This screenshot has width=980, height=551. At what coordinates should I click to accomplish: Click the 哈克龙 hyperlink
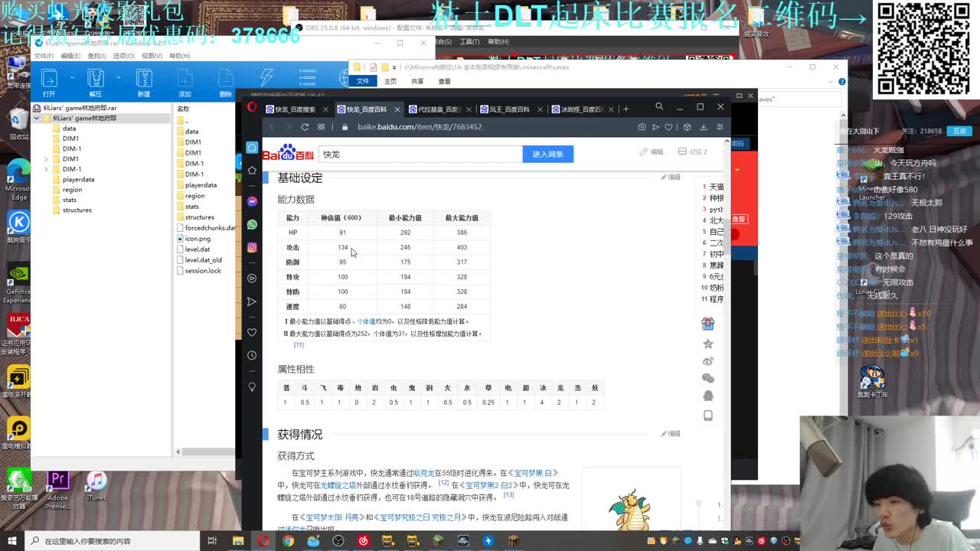pos(423,474)
